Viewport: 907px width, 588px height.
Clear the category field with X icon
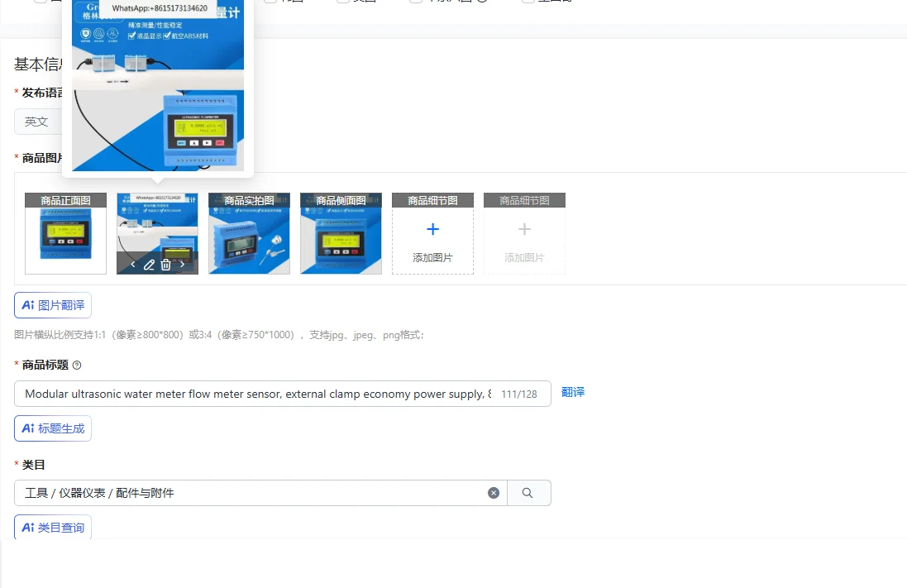494,493
